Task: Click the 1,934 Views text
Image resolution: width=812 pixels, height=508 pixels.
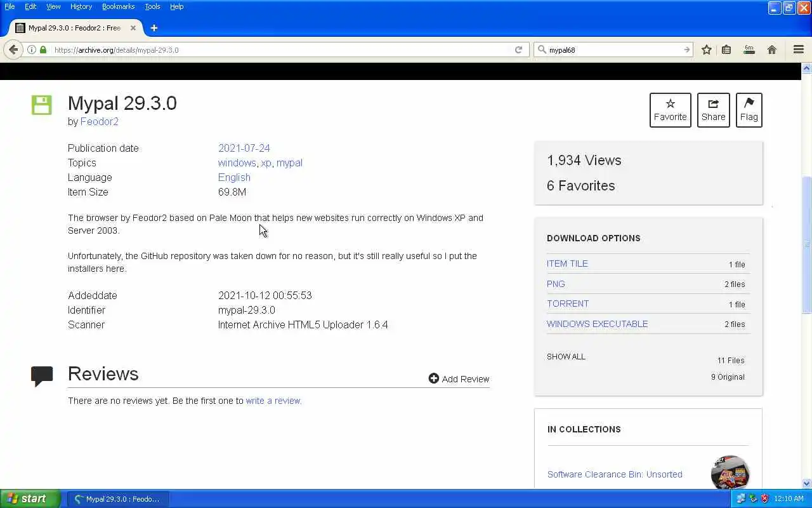Action: pyautogui.click(x=584, y=160)
